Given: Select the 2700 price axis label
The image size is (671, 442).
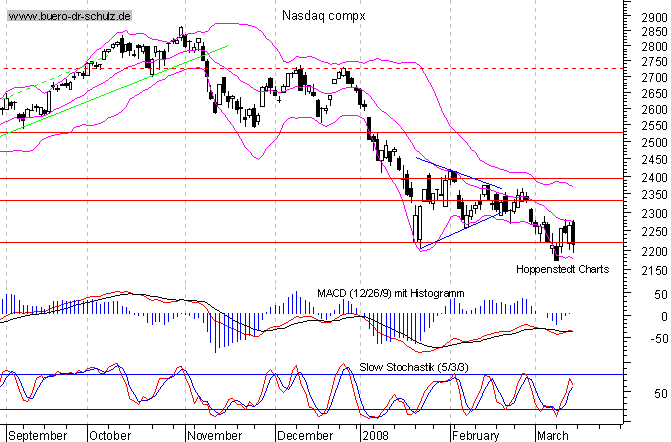Looking at the screenshot, I should pyautogui.click(x=650, y=78).
